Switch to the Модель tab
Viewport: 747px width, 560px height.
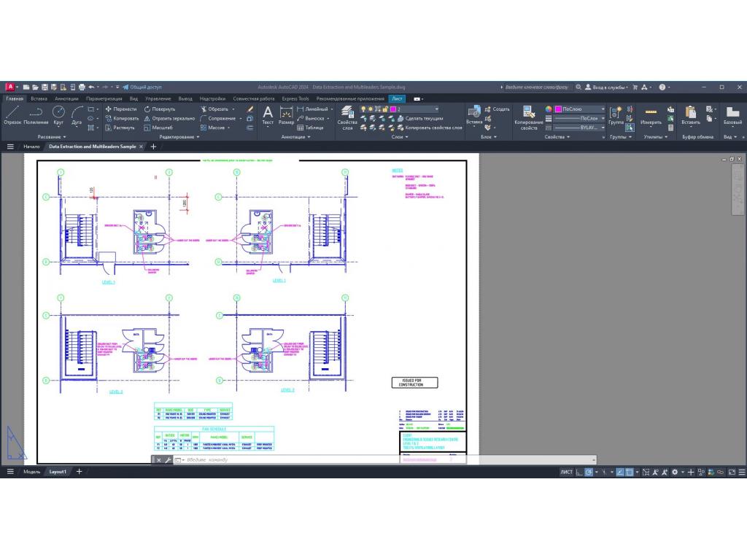tap(32, 472)
